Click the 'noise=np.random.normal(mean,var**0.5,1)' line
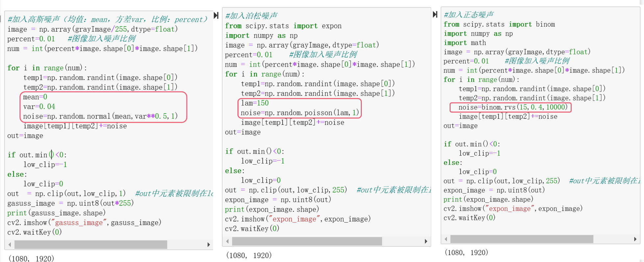The image size is (644, 262). pos(100,116)
